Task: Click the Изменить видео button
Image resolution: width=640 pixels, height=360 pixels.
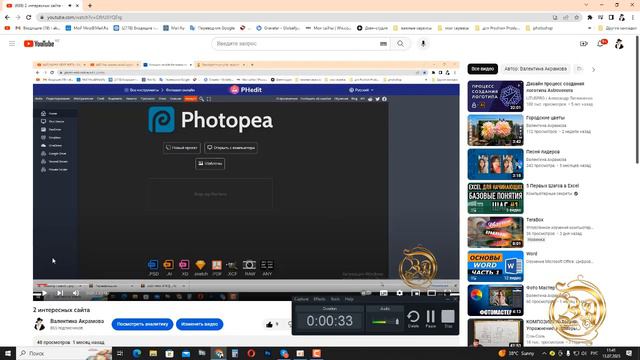Action: [199, 324]
